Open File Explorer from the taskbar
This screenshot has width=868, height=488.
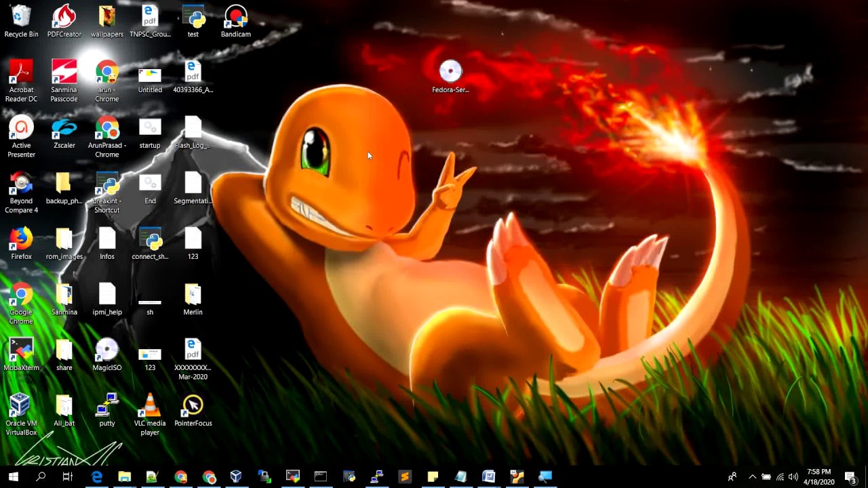point(125,476)
